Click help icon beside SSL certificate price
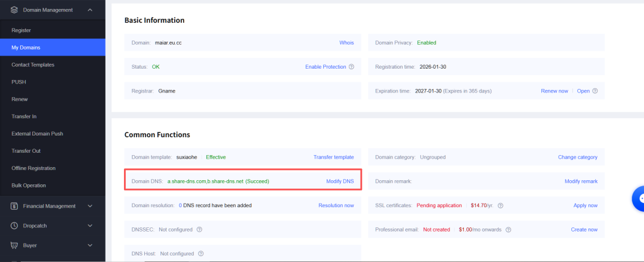 tap(500, 205)
